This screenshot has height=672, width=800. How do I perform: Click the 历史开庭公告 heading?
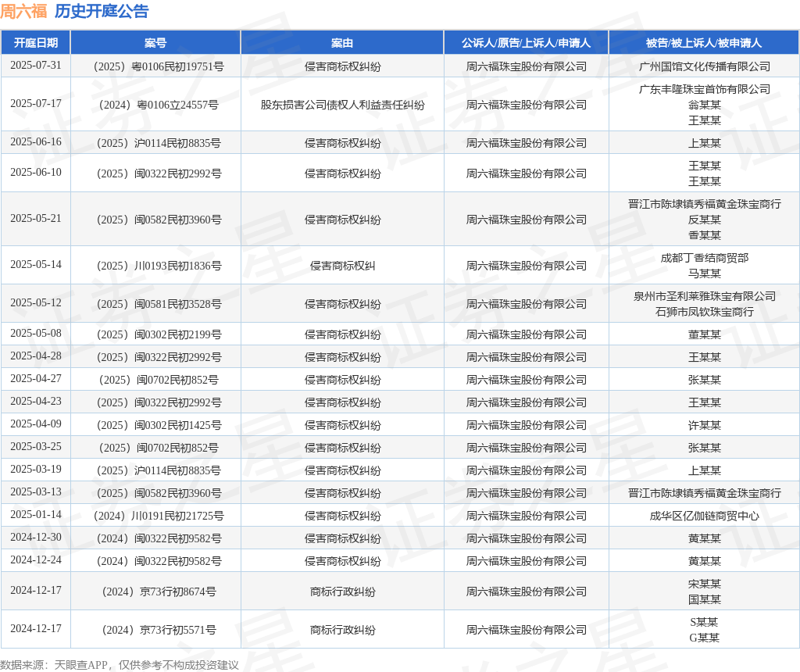click(x=102, y=11)
